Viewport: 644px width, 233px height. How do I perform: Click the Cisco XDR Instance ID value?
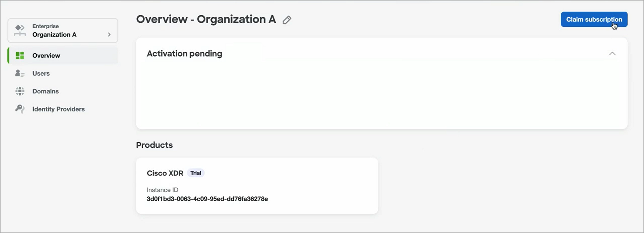[207, 199]
